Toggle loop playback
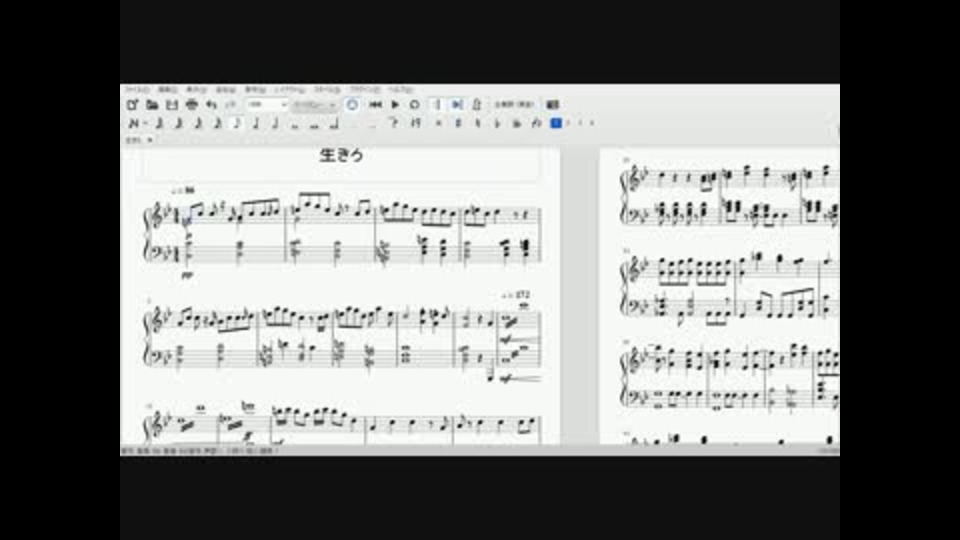The height and width of the screenshot is (540, 960). pos(414,105)
